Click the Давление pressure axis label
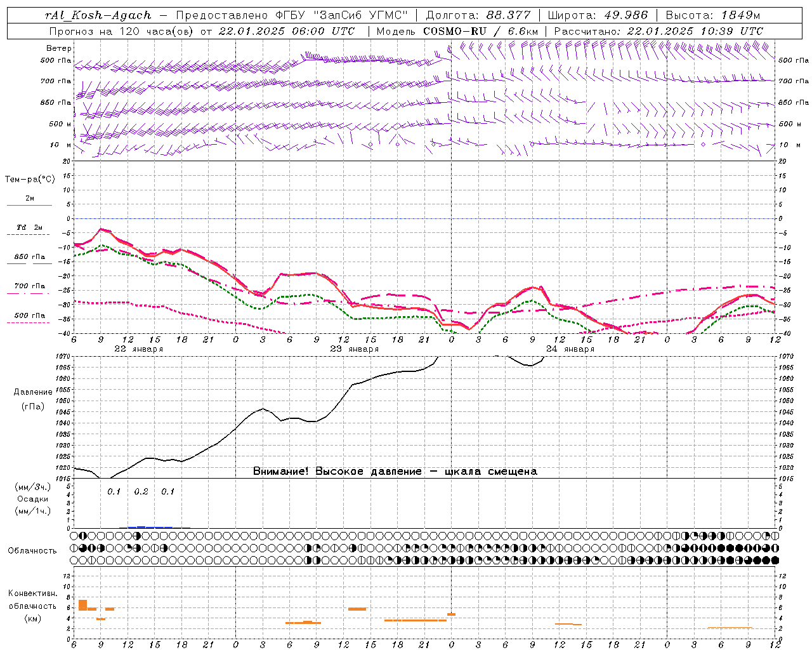Viewport: 812px width, 650px height. point(32,392)
